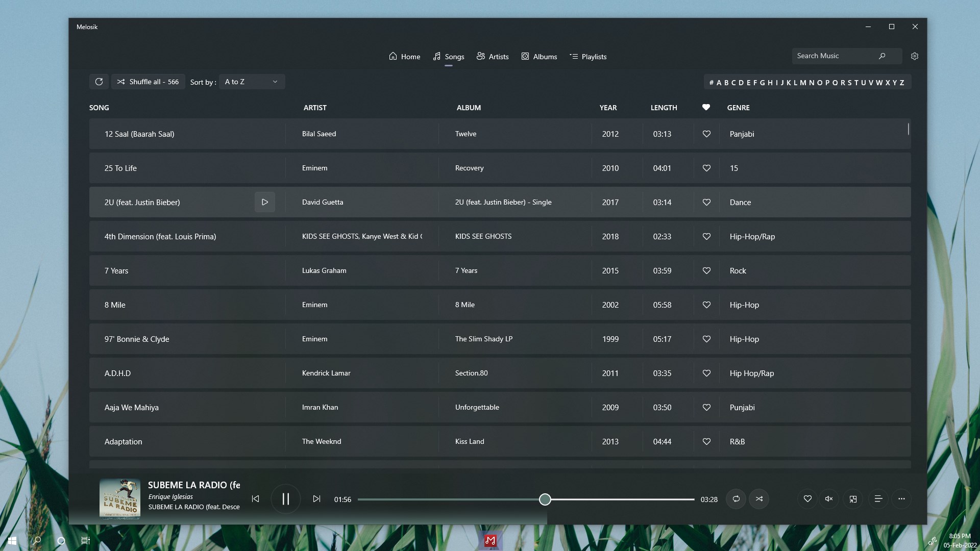Click the Subeme La Radio album art
The height and width of the screenshot is (551, 980).
coord(120,498)
